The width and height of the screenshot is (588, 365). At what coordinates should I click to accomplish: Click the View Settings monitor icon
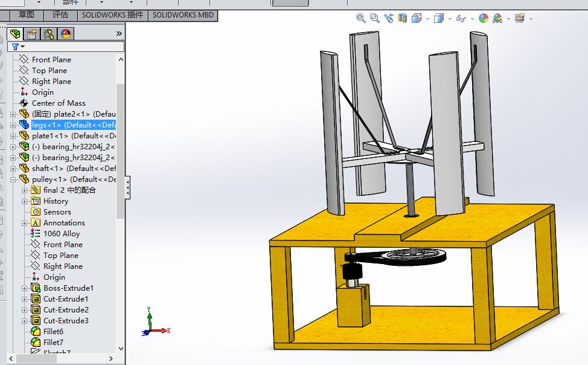click(520, 18)
